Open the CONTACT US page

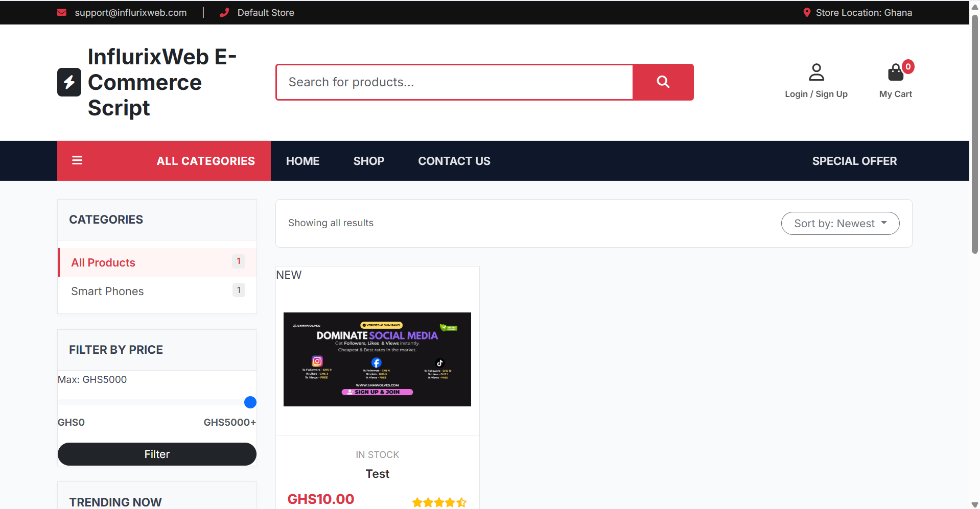point(454,160)
